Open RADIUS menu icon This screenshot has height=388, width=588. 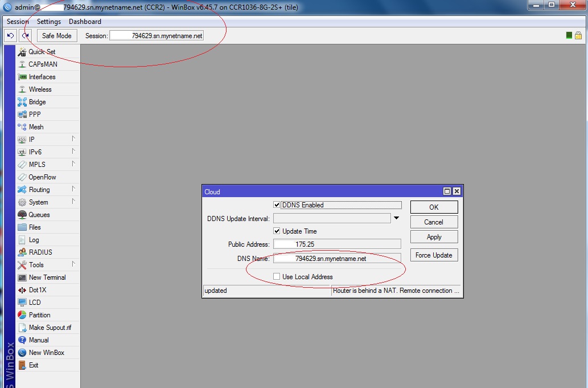coord(22,252)
